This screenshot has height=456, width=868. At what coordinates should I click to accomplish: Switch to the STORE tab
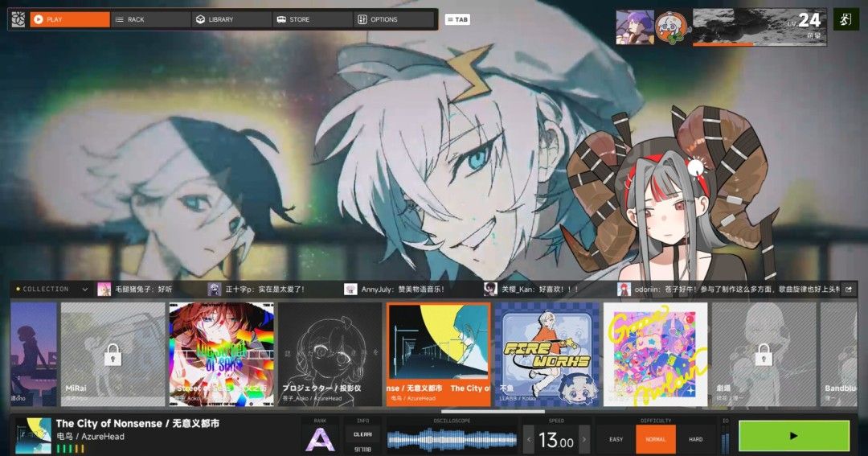tap(313, 19)
